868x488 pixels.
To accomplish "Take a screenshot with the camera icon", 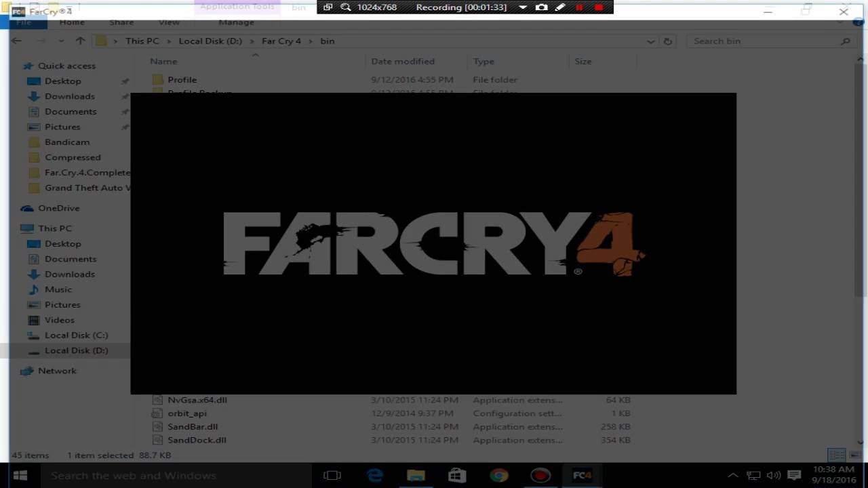I will pos(541,7).
